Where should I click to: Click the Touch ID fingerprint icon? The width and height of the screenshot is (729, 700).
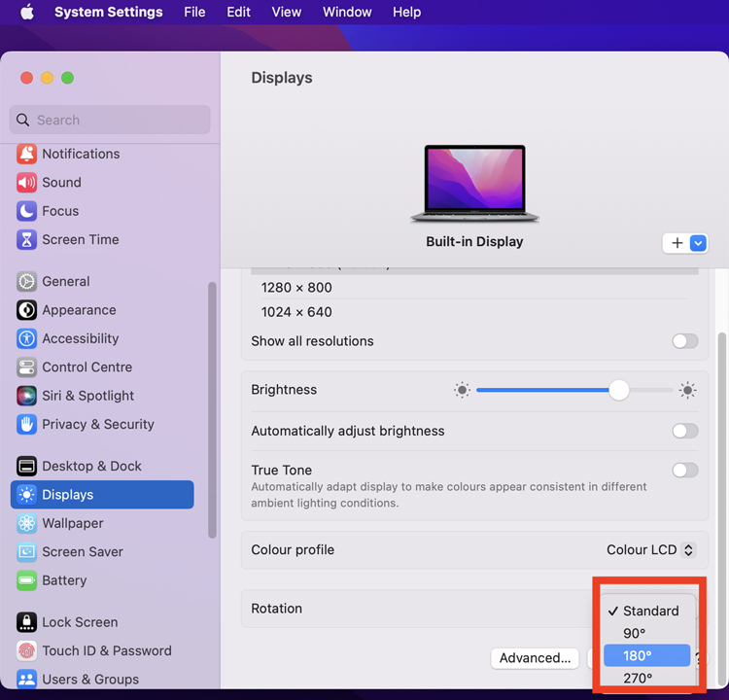click(26, 651)
